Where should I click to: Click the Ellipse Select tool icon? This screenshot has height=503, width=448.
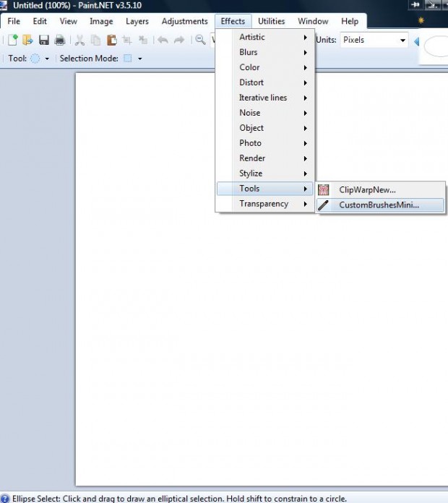tap(35, 59)
